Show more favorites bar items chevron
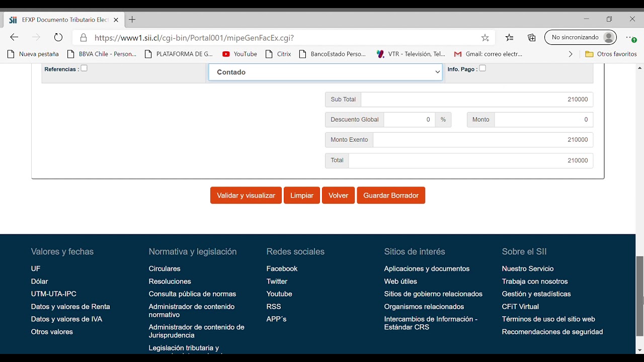644x362 pixels. (571, 54)
